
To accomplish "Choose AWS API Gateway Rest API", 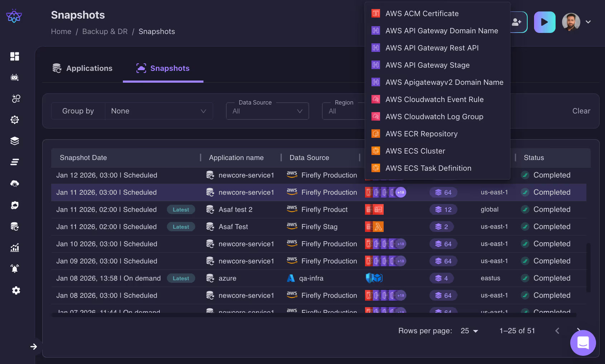I will click(437, 48).
